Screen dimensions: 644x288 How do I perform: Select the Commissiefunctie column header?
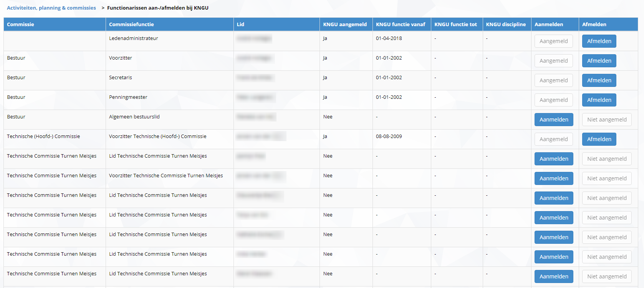pyautogui.click(x=131, y=24)
